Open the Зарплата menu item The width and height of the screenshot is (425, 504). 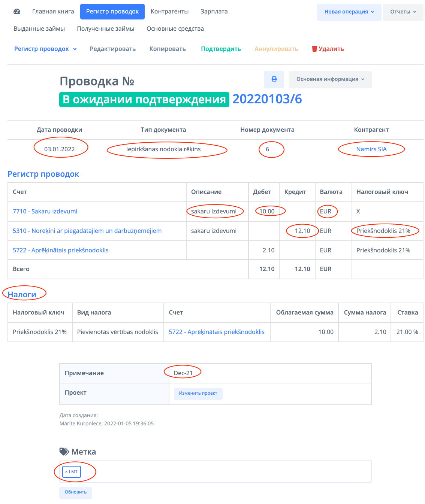pyautogui.click(x=214, y=12)
